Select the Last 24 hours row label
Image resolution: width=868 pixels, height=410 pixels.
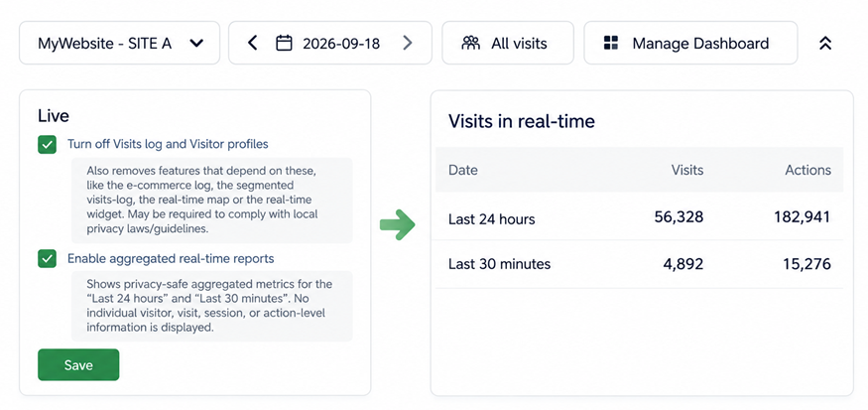click(x=492, y=219)
